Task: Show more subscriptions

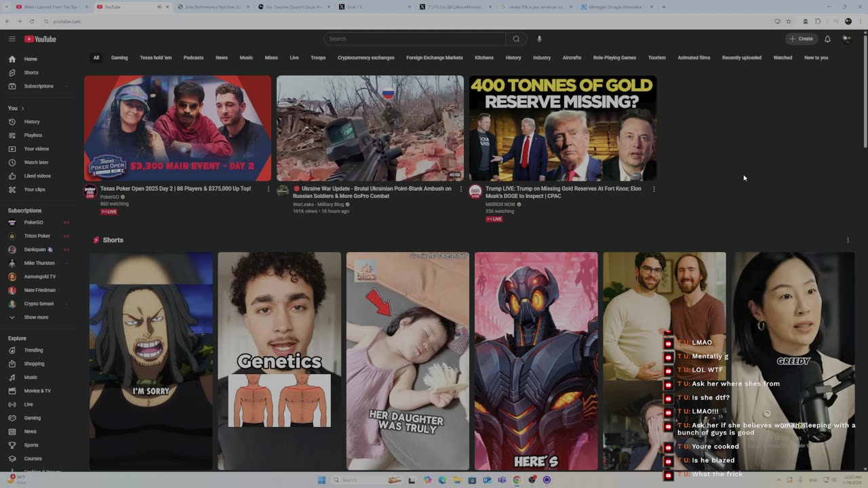Action: tap(36, 317)
